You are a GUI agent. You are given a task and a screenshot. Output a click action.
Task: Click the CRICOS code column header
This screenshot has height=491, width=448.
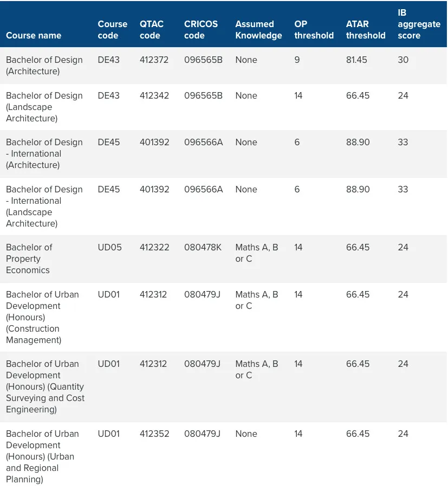point(200,30)
